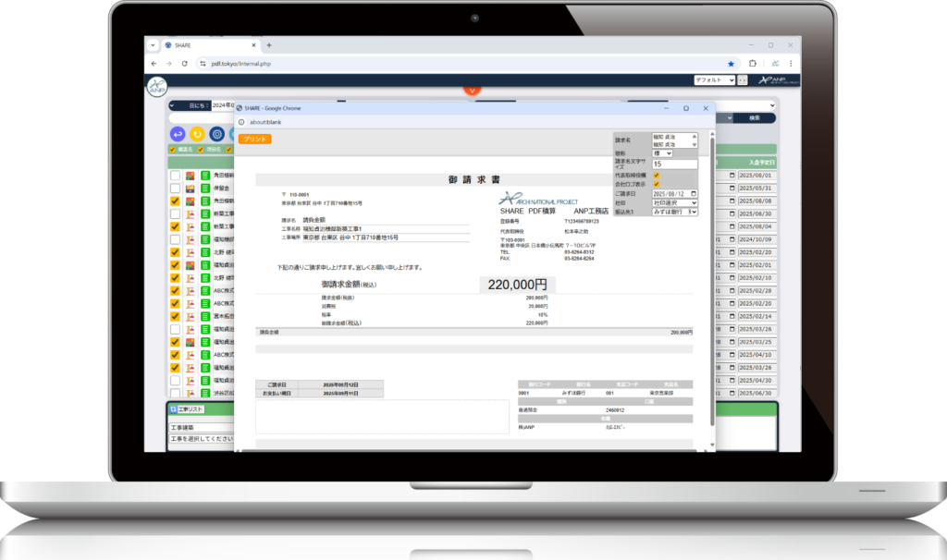Check the row checkbox for 2025/04/30

(x=175, y=380)
